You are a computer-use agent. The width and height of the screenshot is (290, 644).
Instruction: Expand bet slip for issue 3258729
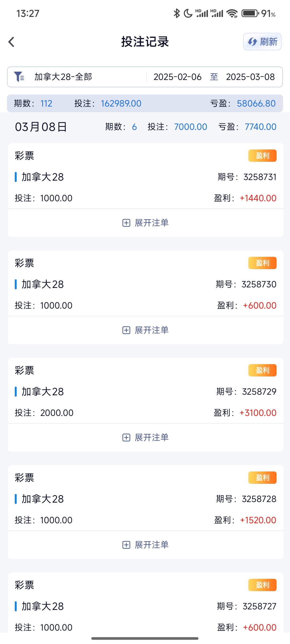click(x=146, y=437)
